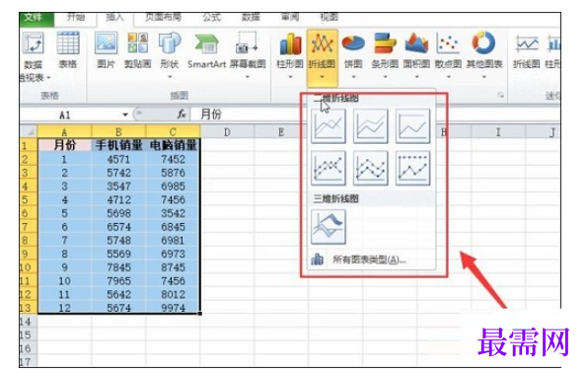Image resolution: width=588 pixels, height=373 pixels.
Task: Choose stacked line with markers thumbnail
Action: (370, 168)
